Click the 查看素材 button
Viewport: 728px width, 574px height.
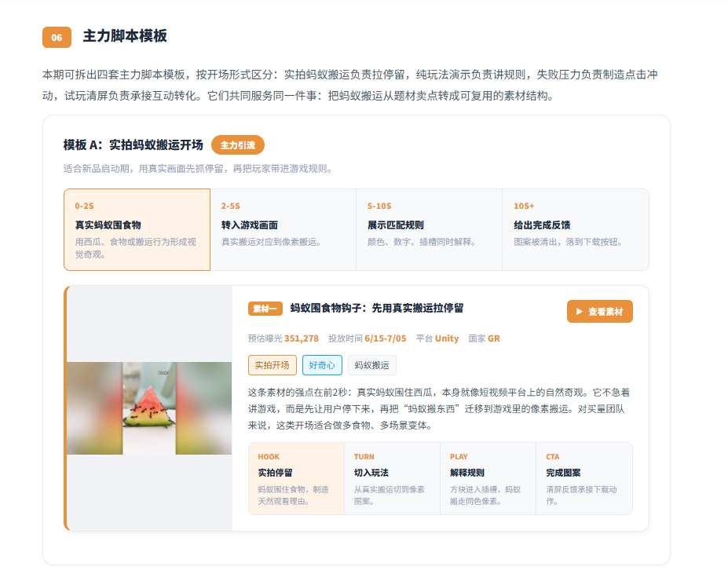click(x=599, y=311)
